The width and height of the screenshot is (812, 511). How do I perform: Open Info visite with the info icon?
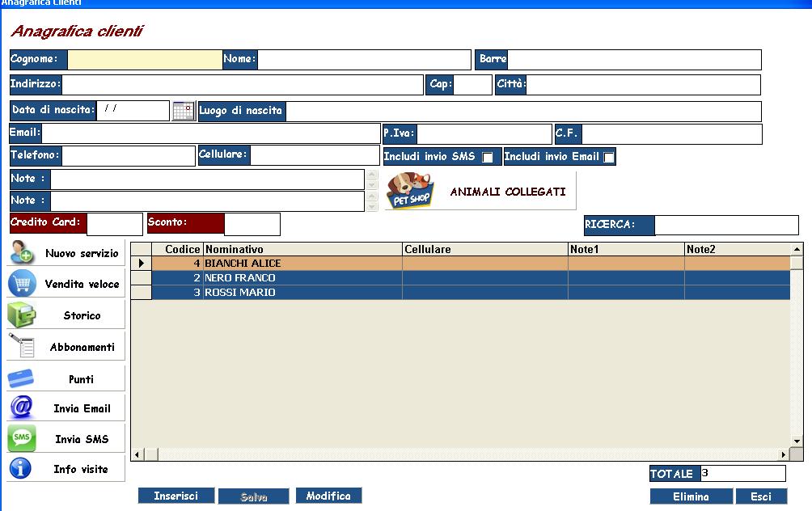point(21,468)
